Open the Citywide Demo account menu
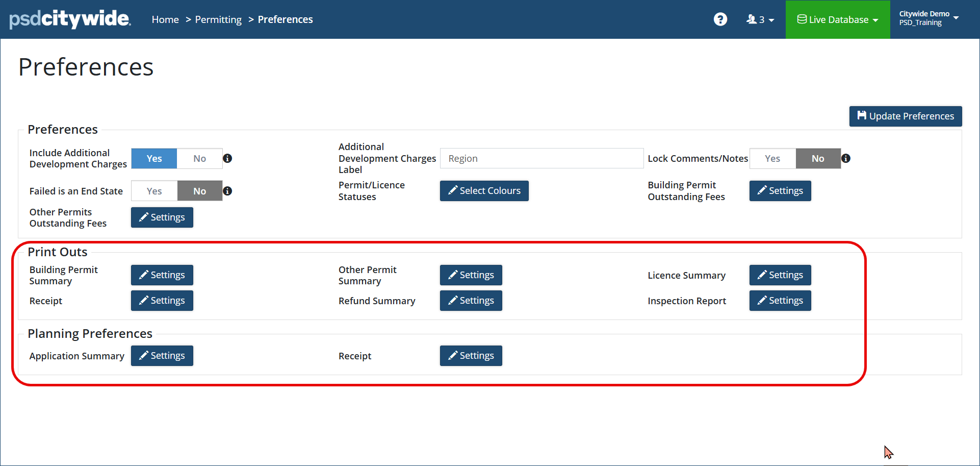The height and width of the screenshot is (466, 980). pos(929,18)
